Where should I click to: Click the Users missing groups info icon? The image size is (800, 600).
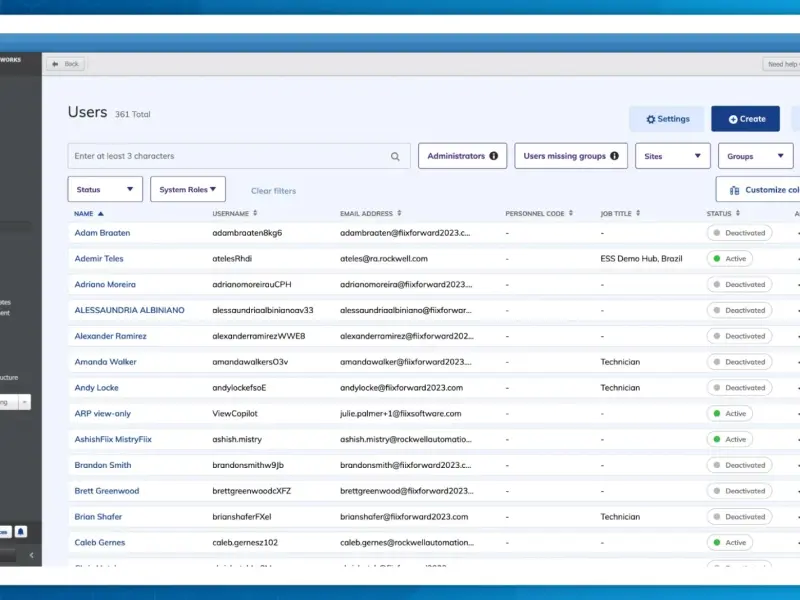tap(614, 156)
